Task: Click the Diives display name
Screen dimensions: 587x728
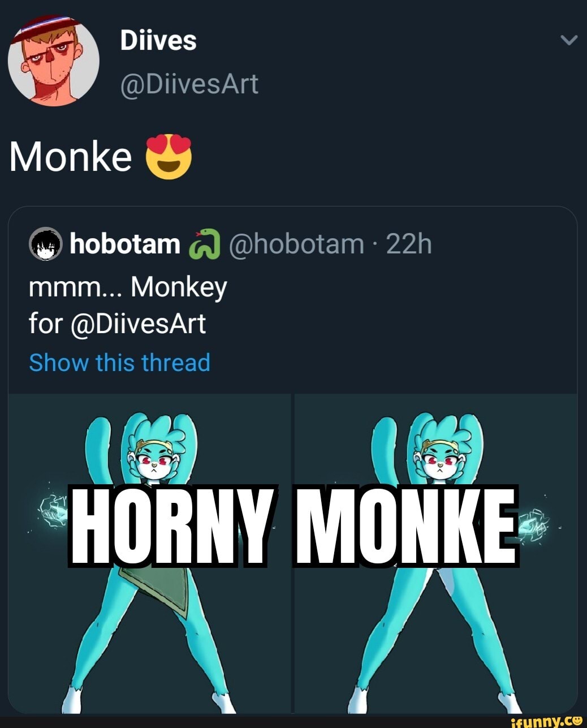Action: pos(158,41)
